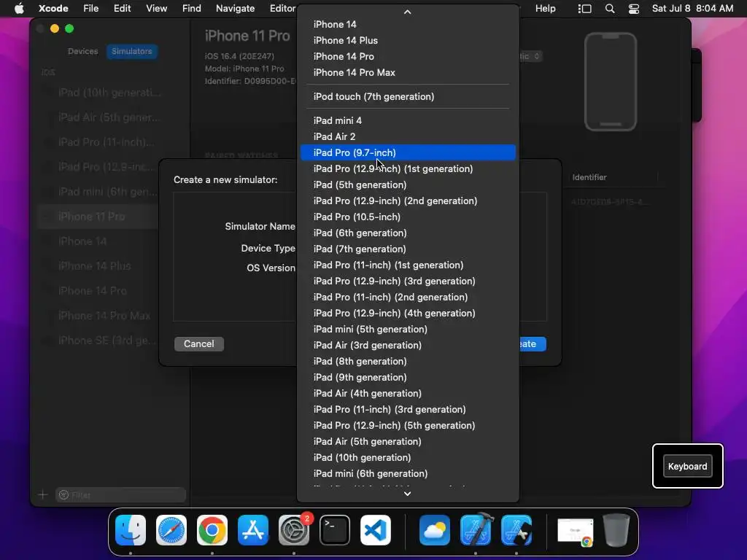
Task: Click the date and time in menu bar
Action: (x=693, y=9)
